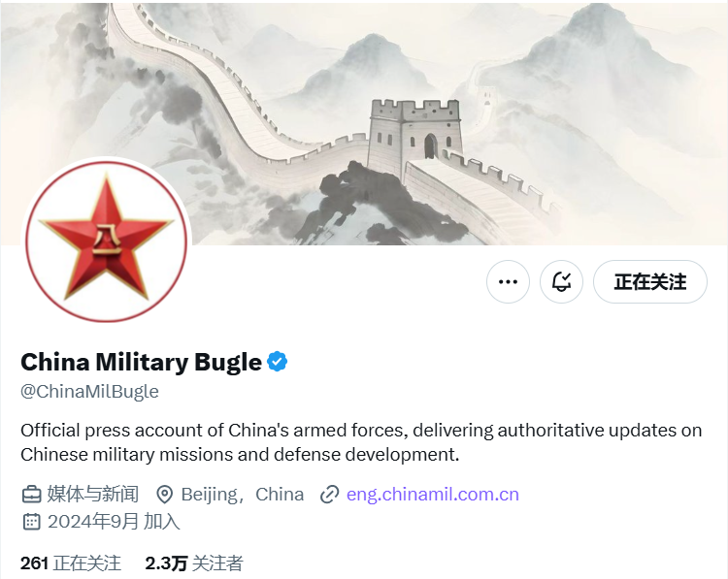
Task: Select the 媒体与新闻 category label
Action: 93,495
